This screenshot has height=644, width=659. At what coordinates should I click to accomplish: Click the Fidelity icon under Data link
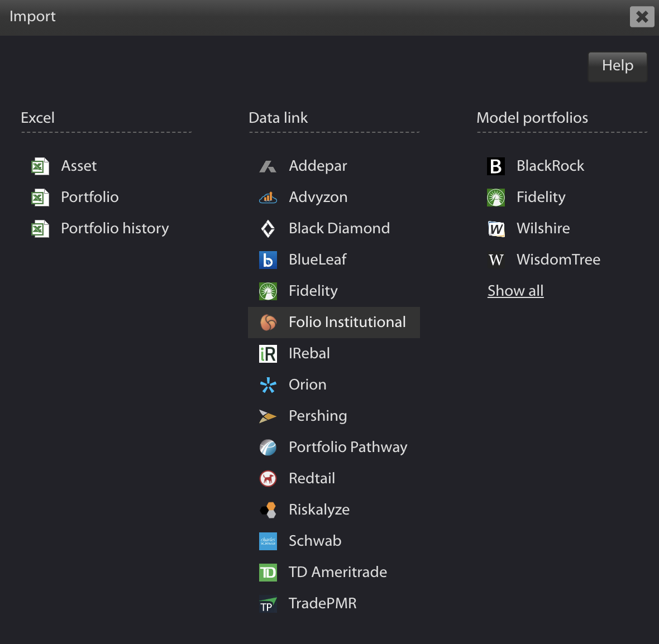pyautogui.click(x=268, y=291)
